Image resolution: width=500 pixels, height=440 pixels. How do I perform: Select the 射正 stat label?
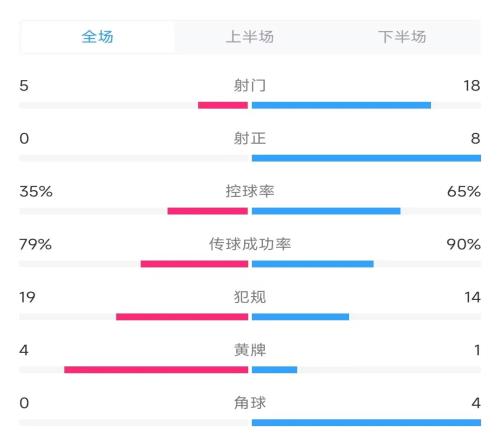[250, 138]
